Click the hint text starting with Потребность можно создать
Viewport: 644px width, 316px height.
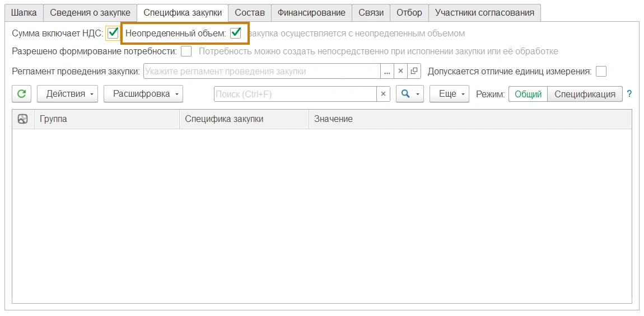pos(378,51)
